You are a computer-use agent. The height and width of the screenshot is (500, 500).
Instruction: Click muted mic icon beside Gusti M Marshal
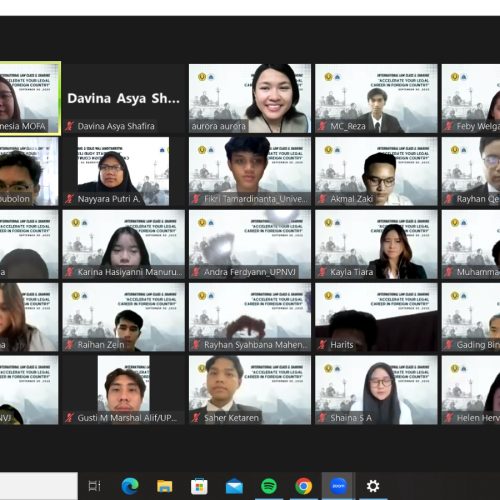(x=70, y=418)
